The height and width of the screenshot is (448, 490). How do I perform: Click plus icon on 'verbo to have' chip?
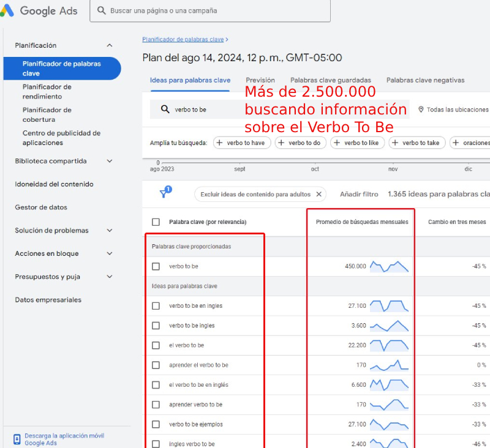coord(219,143)
